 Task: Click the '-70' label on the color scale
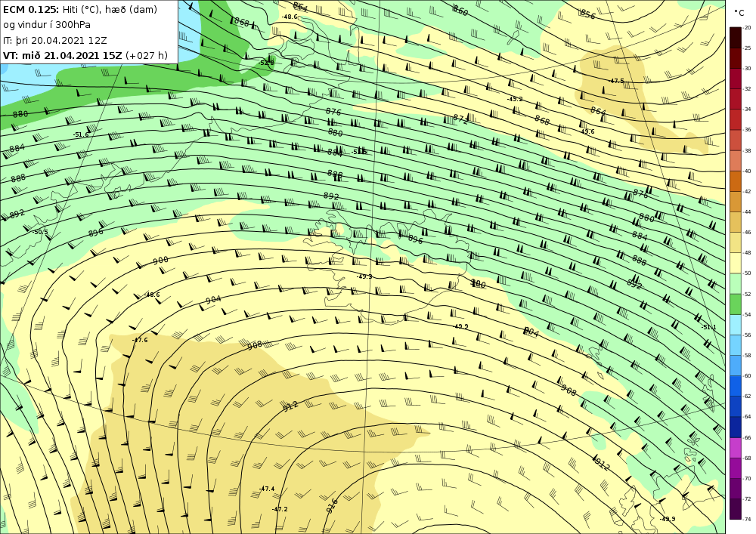click(x=748, y=479)
